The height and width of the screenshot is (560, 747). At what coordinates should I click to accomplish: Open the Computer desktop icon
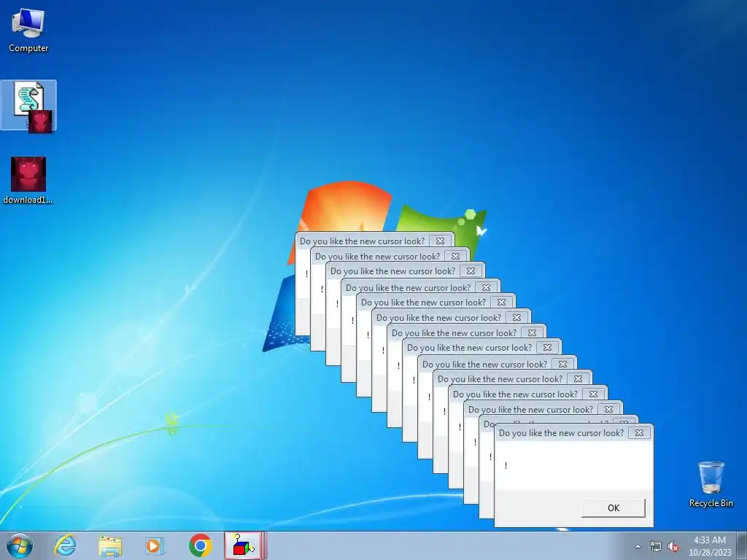pos(28,29)
